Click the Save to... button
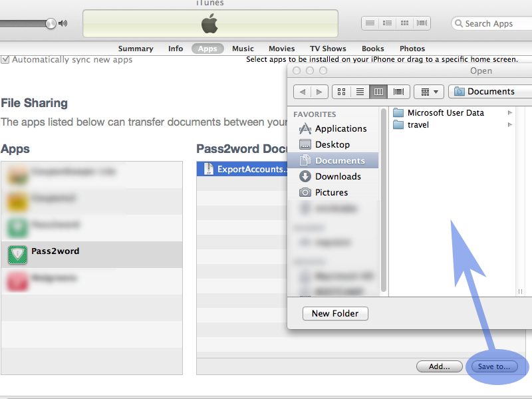This screenshot has width=532, height=399. (494, 366)
